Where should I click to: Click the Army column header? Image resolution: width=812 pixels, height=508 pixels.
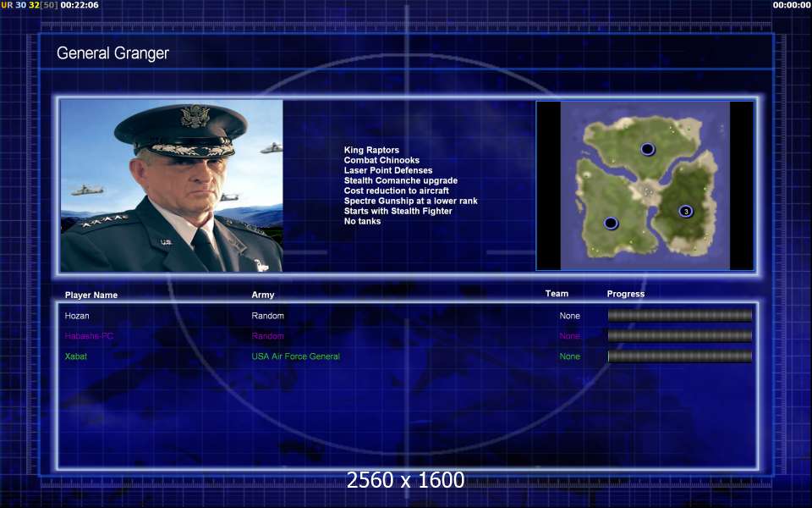[263, 295]
